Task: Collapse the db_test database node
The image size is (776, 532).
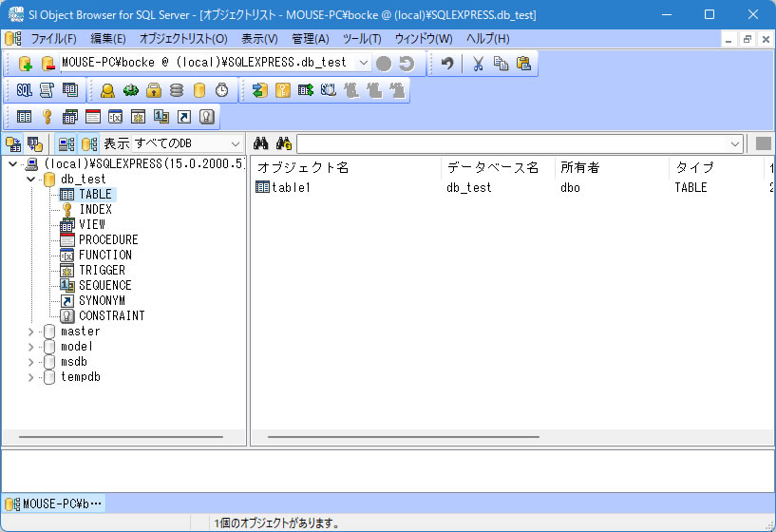Action: click(x=30, y=179)
